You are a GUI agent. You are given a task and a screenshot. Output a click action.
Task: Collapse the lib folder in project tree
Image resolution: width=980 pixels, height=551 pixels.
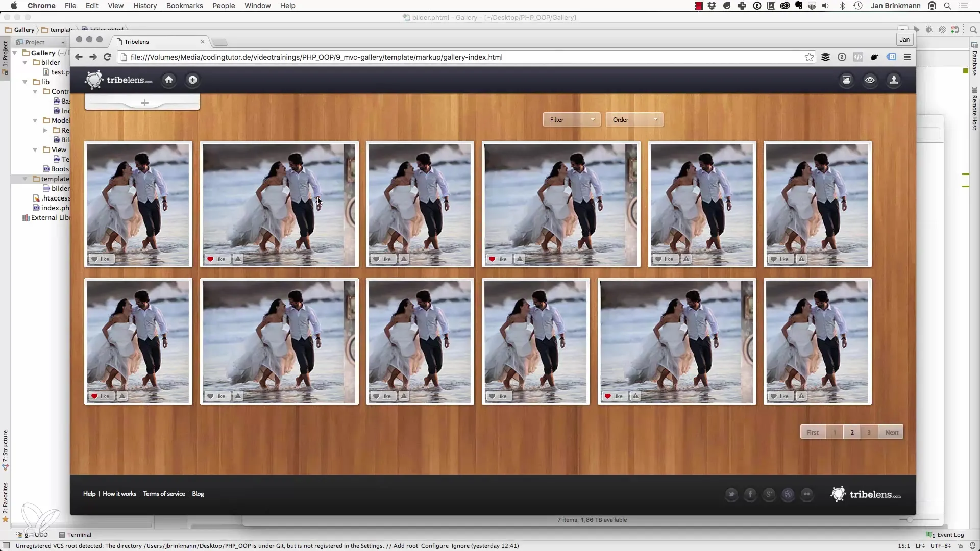coord(25,82)
